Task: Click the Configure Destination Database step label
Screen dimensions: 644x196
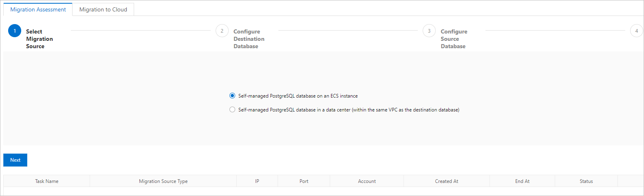Action: coord(249,39)
